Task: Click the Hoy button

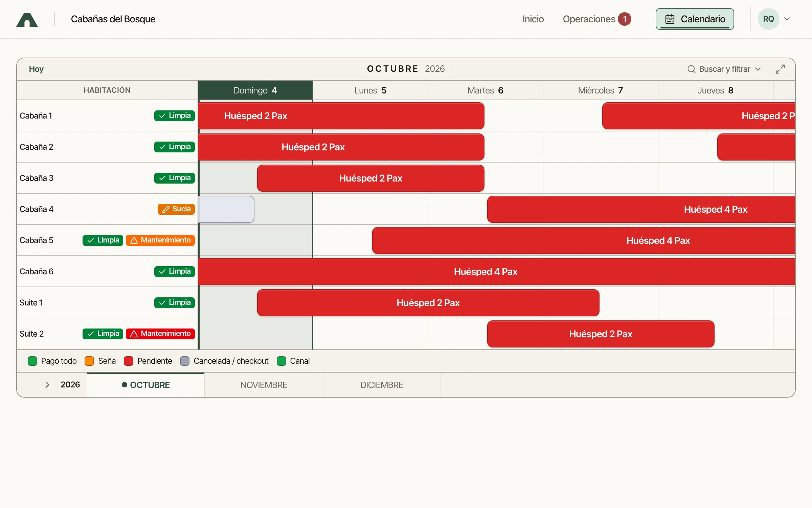Action: 36,69
